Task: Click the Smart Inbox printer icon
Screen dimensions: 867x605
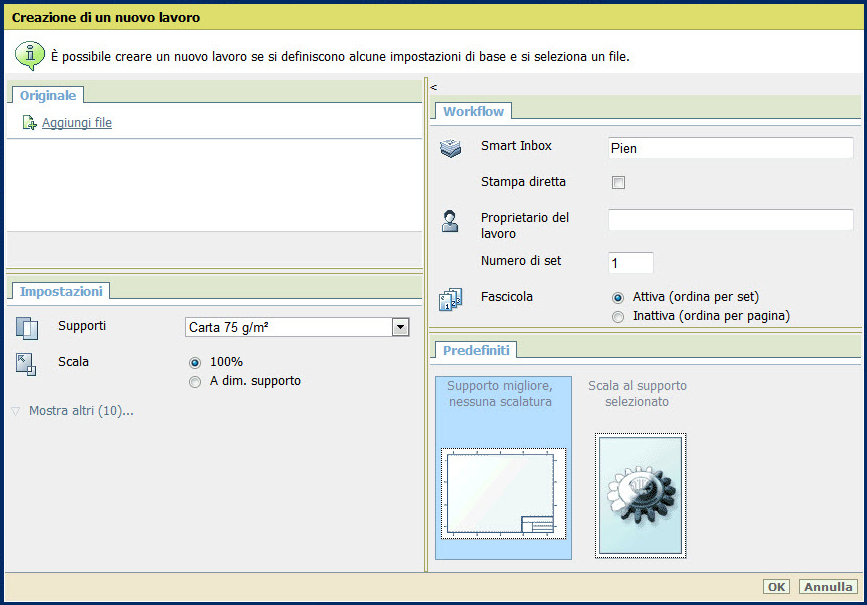Action: tap(451, 149)
